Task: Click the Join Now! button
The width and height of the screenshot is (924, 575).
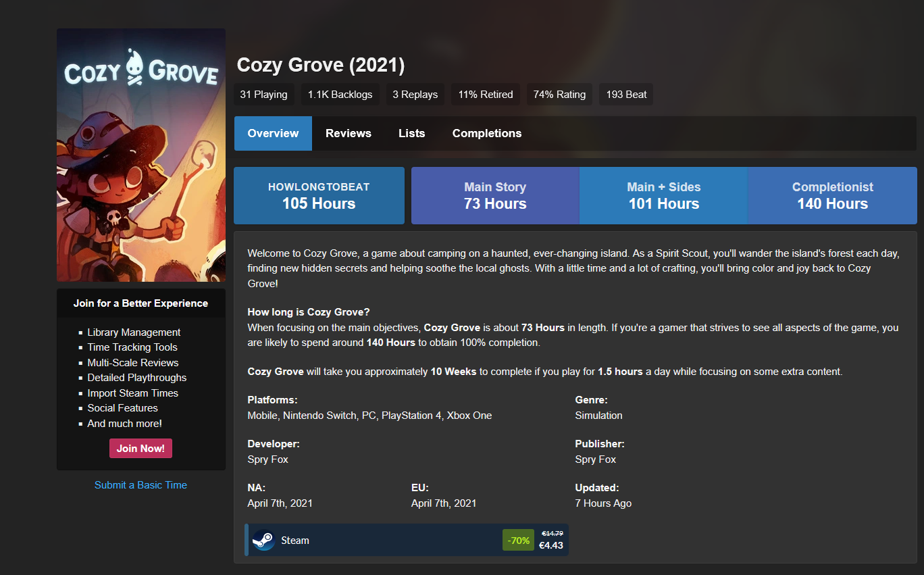Action: pos(140,449)
